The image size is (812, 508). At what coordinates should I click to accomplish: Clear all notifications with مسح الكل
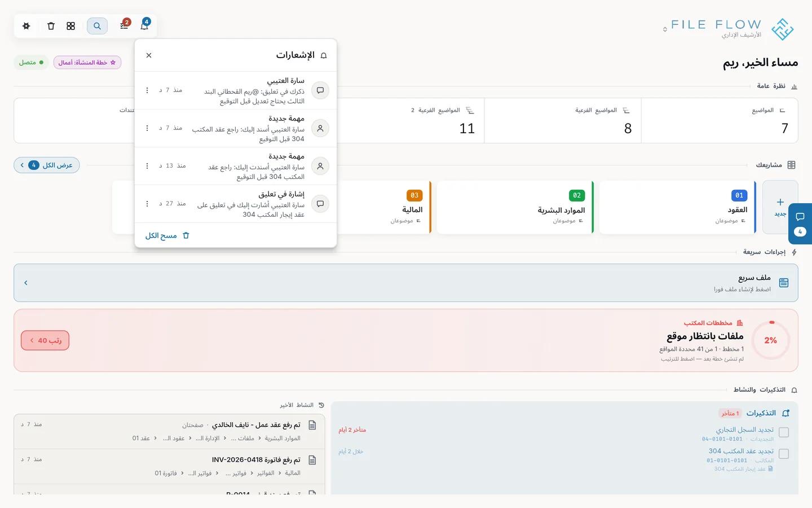coord(167,235)
